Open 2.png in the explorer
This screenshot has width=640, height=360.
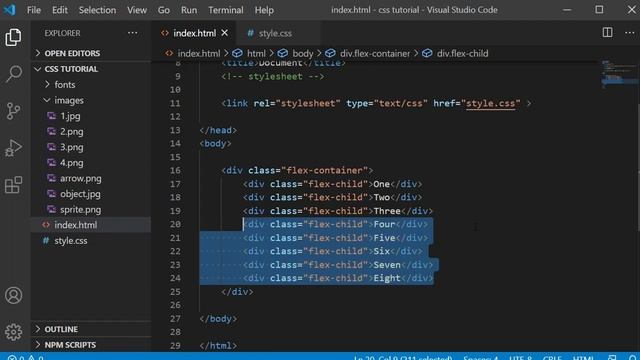[x=71, y=131]
